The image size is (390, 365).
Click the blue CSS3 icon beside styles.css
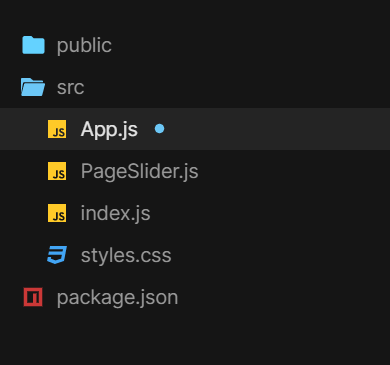coord(57,255)
